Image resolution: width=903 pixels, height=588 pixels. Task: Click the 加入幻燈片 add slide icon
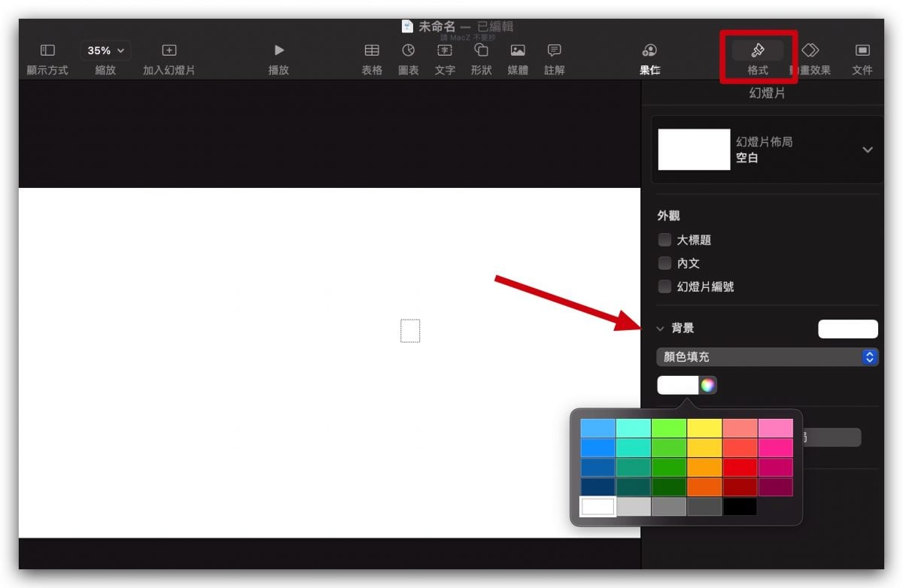click(169, 50)
